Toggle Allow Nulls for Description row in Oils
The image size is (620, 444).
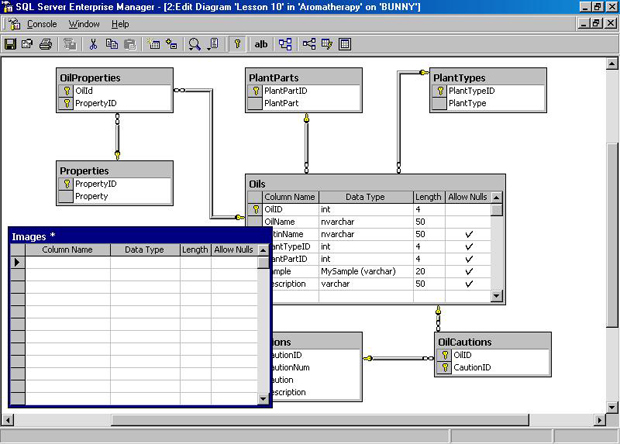(468, 284)
